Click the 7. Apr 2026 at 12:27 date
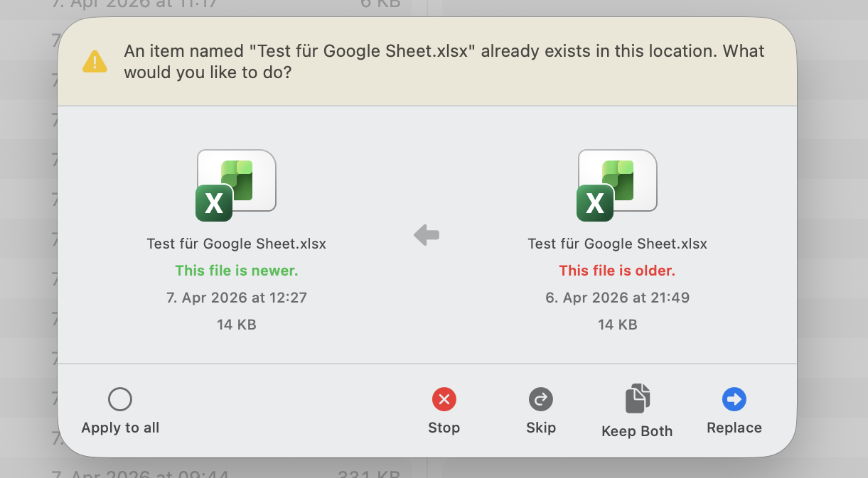This screenshot has width=868, height=478. coord(237,298)
